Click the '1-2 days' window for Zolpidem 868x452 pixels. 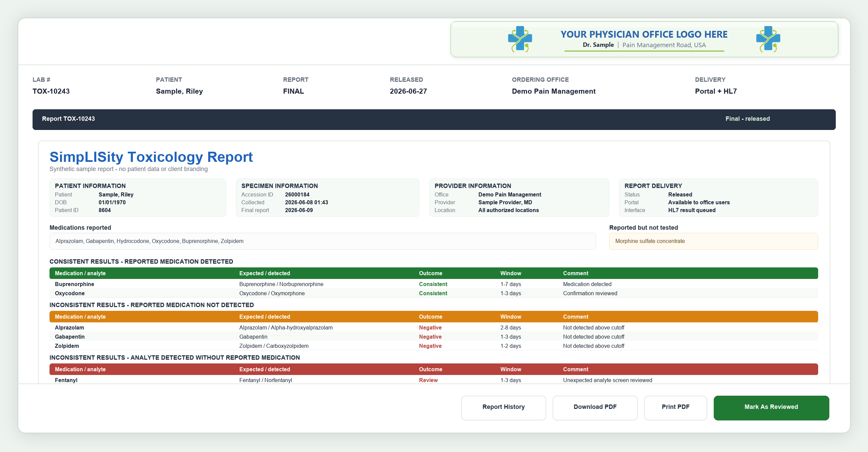coord(511,346)
